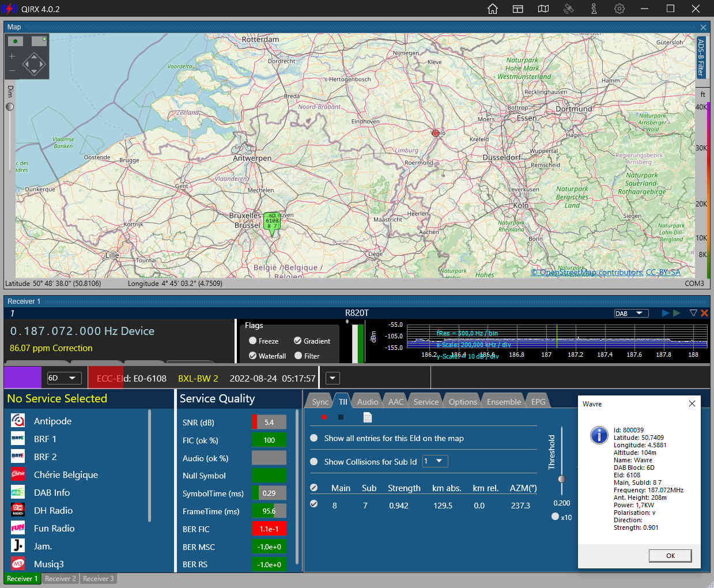Toggle the Filter flag
This screenshot has width=714, height=588.
pos(298,356)
